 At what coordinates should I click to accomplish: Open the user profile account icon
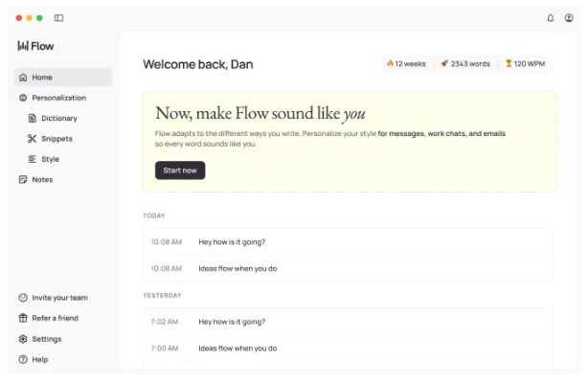pos(569,18)
